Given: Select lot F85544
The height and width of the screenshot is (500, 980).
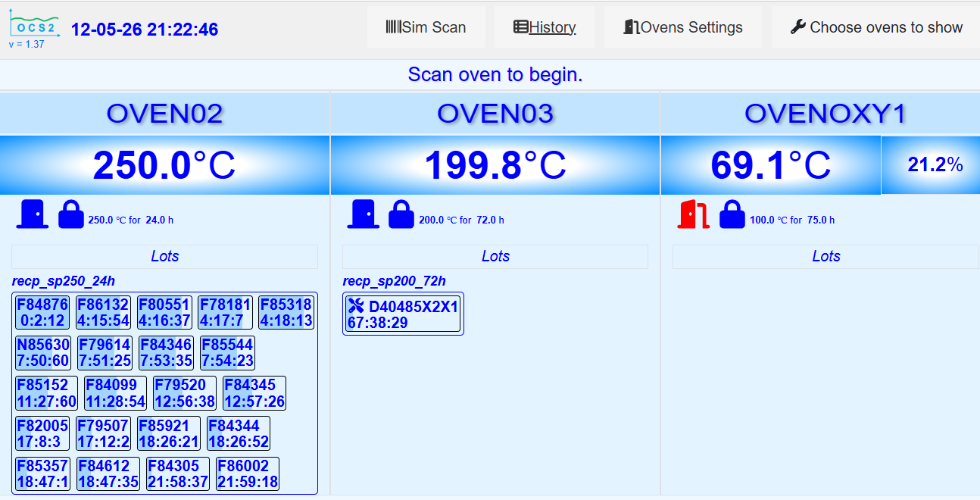Looking at the screenshot, I should tap(227, 352).
